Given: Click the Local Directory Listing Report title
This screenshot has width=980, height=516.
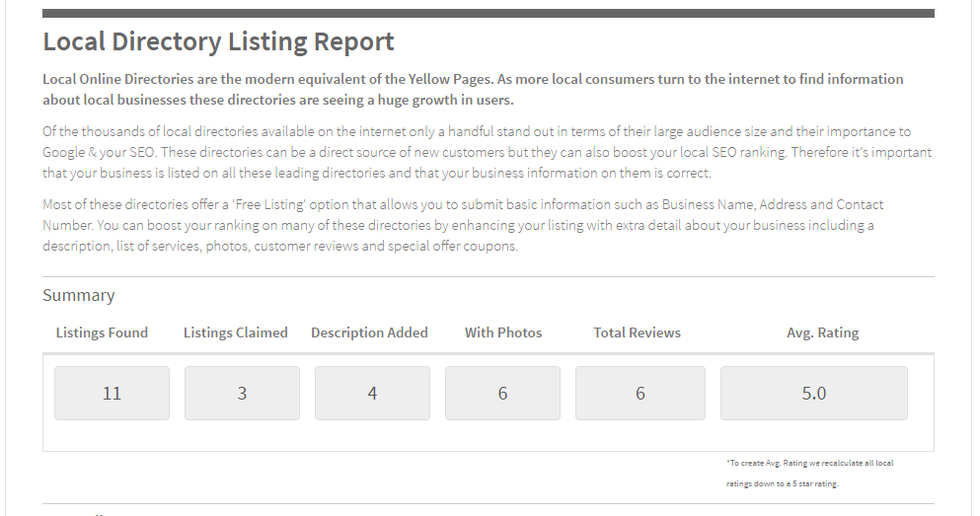Looking at the screenshot, I should point(218,41).
